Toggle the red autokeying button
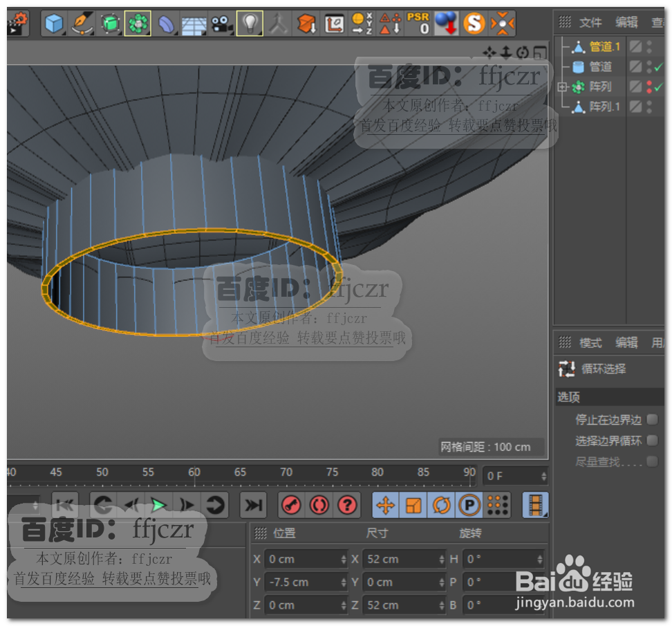This screenshot has width=672, height=626. point(319,505)
